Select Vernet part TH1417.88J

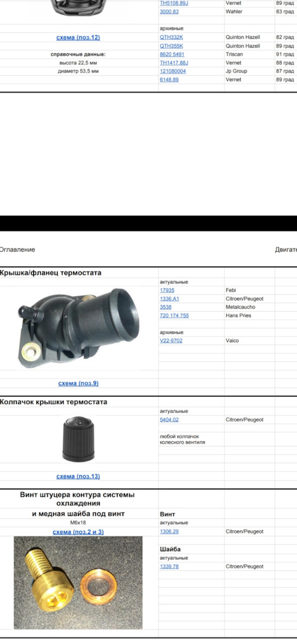pos(174,63)
